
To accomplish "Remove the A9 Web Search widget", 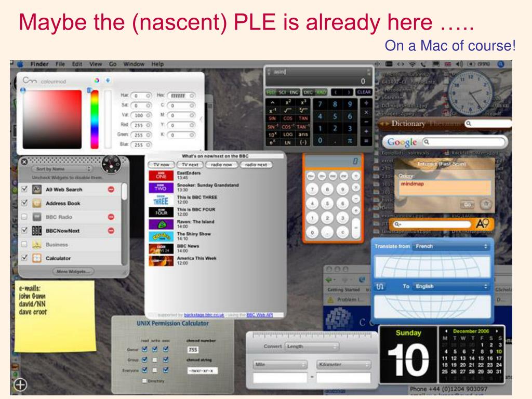I will click(x=111, y=189).
